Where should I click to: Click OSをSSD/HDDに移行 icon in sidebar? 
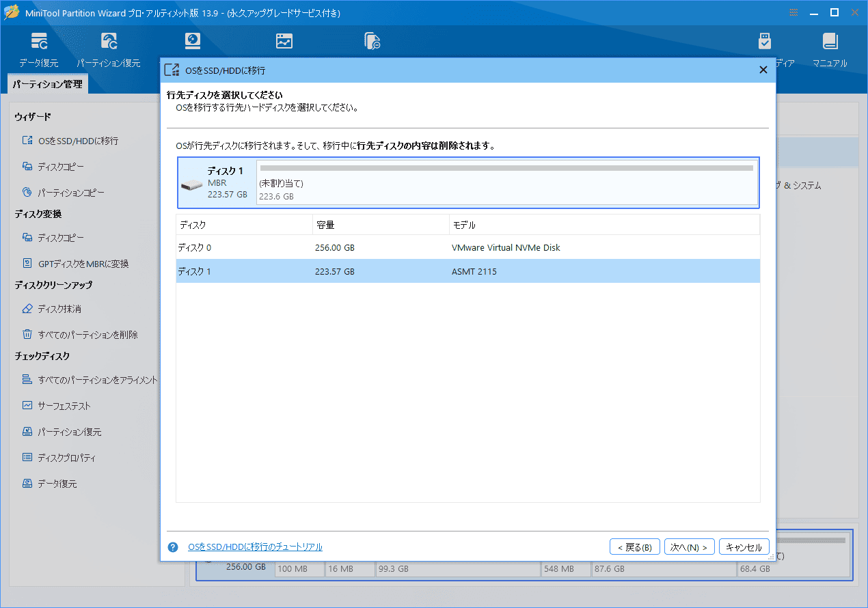coord(27,141)
